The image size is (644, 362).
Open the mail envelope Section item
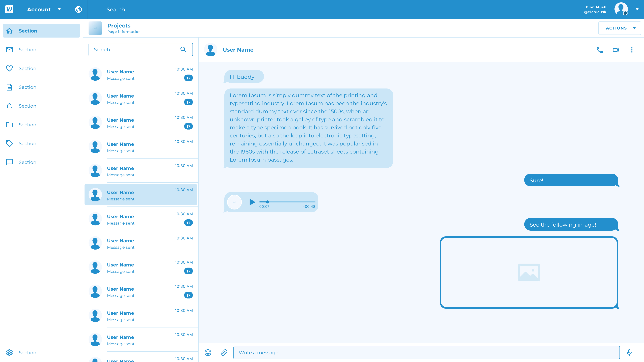click(x=28, y=49)
